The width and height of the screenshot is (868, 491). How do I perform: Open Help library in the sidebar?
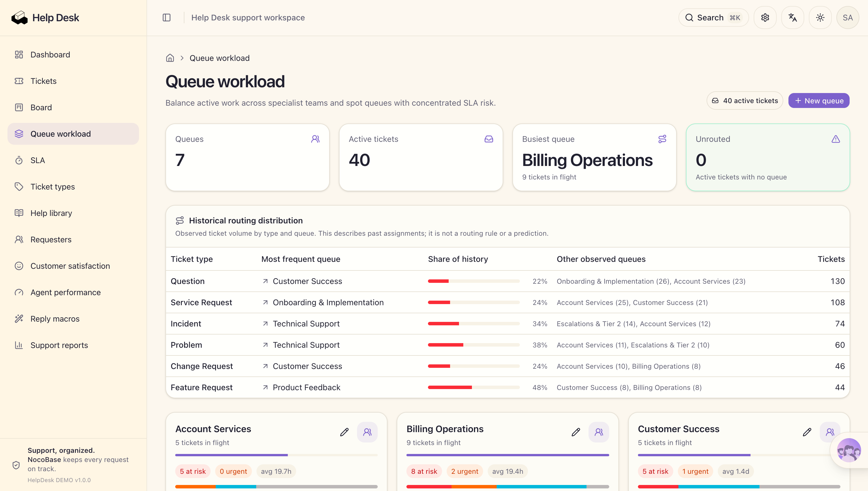[73, 213]
